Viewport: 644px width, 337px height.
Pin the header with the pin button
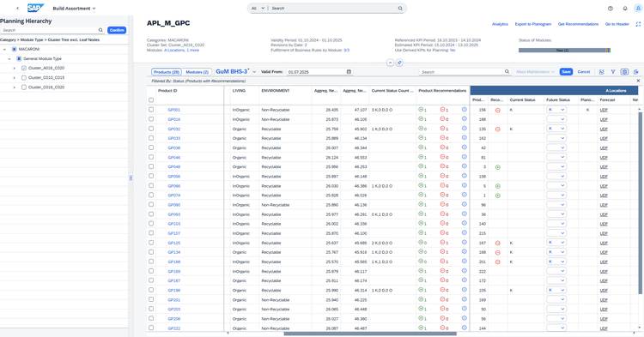point(399,63)
